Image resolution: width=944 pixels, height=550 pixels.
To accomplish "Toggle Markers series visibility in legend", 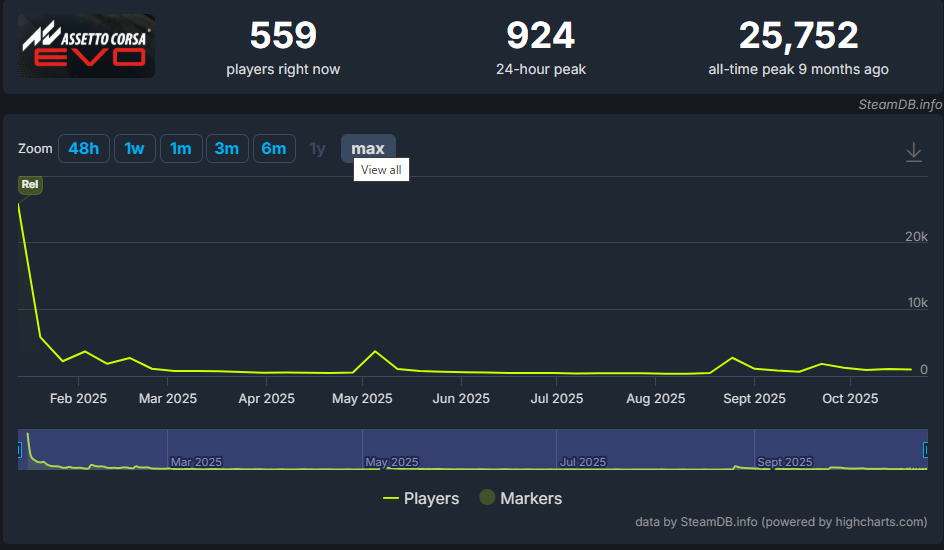I will coord(520,498).
